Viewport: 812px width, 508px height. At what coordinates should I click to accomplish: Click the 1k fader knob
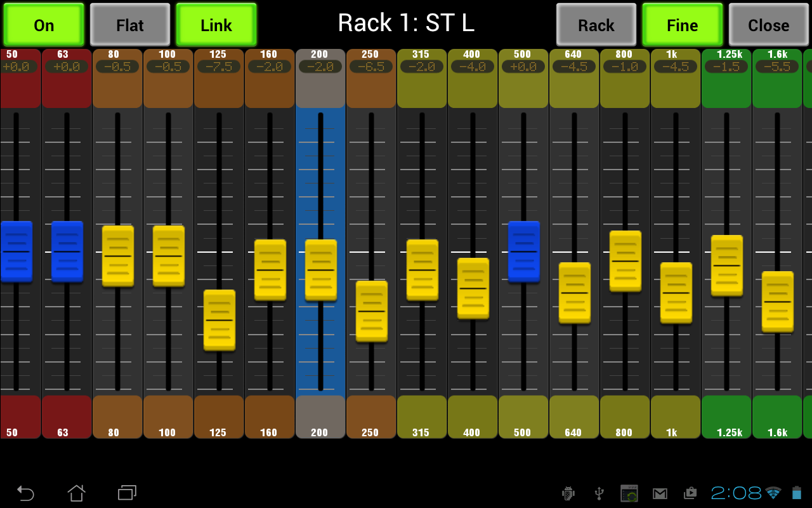click(676, 293)
